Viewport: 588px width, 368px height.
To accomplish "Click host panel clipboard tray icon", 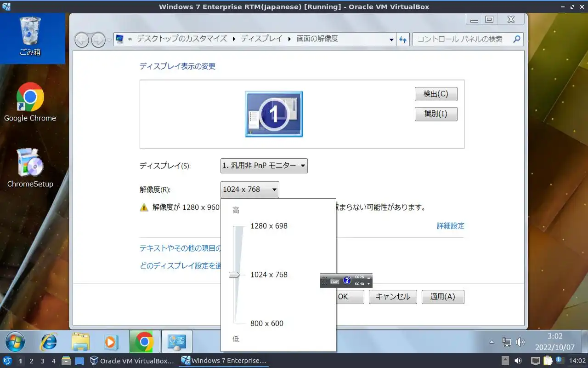I will click(548, 361).
